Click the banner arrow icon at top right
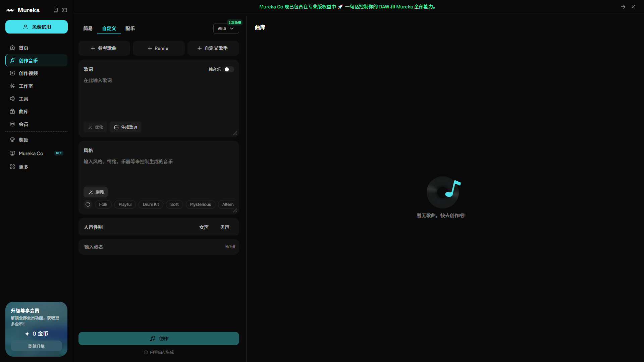644x362 pixels. point(623,7)
